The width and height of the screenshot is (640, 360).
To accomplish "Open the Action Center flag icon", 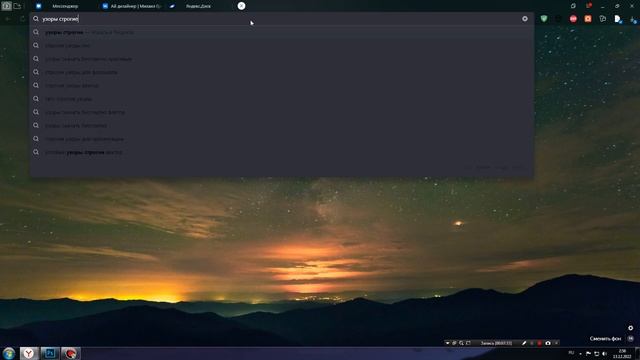I will coord(588,353).
